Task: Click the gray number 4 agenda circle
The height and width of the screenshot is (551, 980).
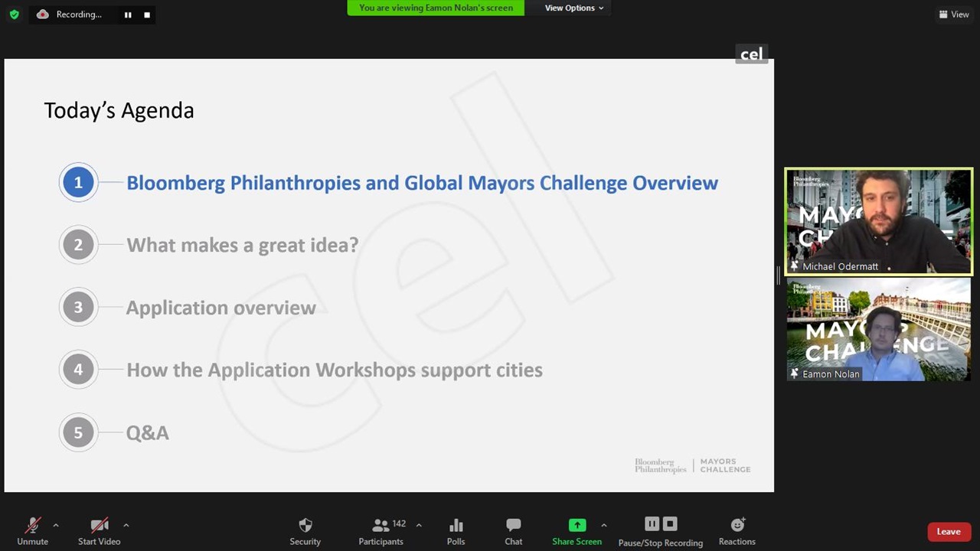Action: pyautogui.click(x=78, y=370)
